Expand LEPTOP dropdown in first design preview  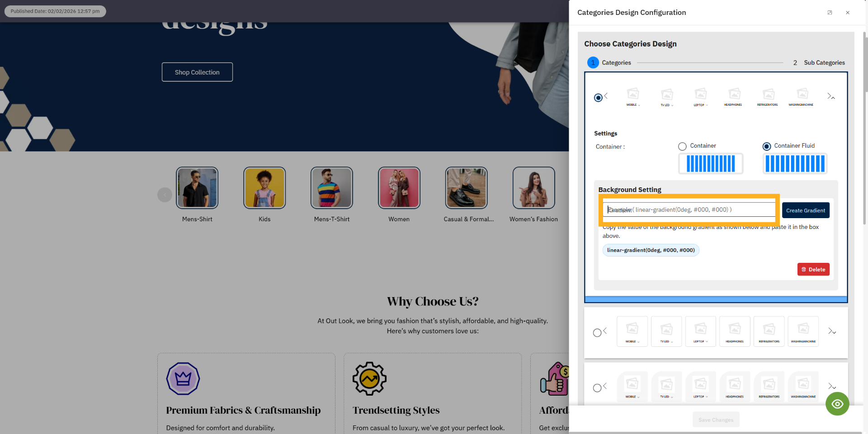[x=707, y=105]
